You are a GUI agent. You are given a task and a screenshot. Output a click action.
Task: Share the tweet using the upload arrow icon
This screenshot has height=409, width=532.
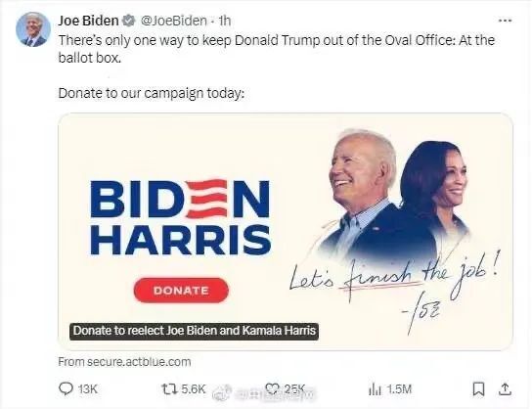505,389
